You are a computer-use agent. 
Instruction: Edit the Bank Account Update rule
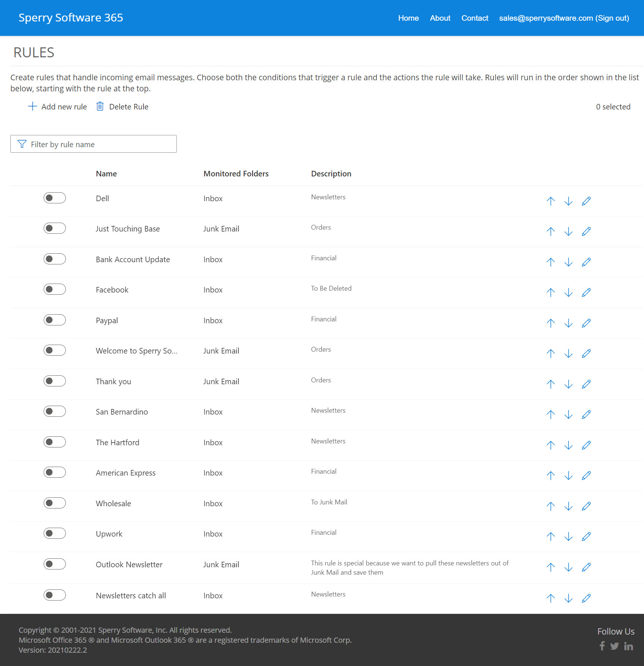tap(586, 262)
